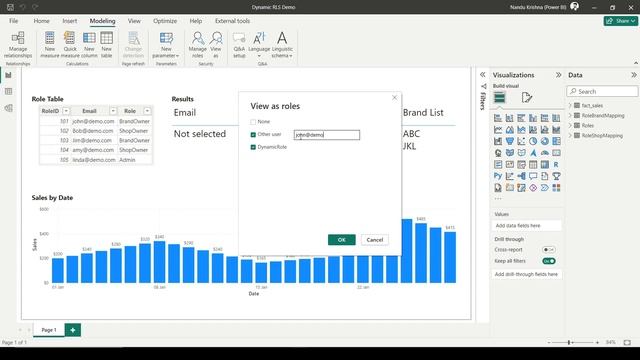Save the report using the title bar icon
The width and height of the screenshot is (640, 360).
coord(10,7)
